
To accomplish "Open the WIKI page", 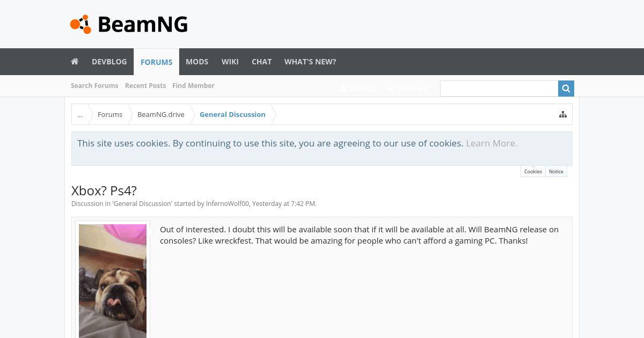I will pyautogui.click(x=230, y=62).
